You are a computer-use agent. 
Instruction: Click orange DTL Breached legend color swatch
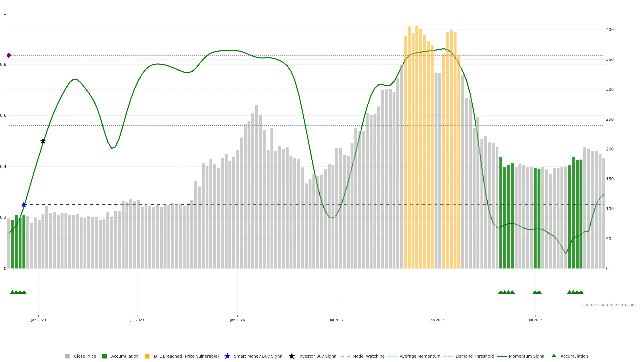pos(147,356)
